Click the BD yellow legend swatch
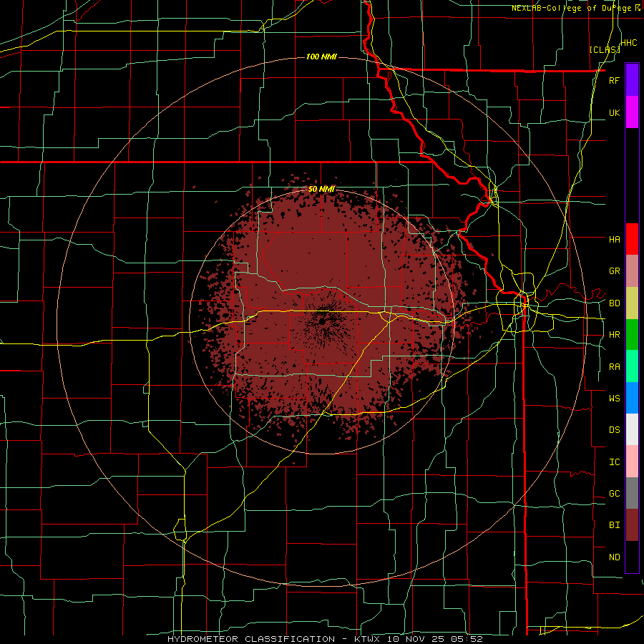Image resolution: width=644 pixels, height=644 pixels. click(632, 303)
